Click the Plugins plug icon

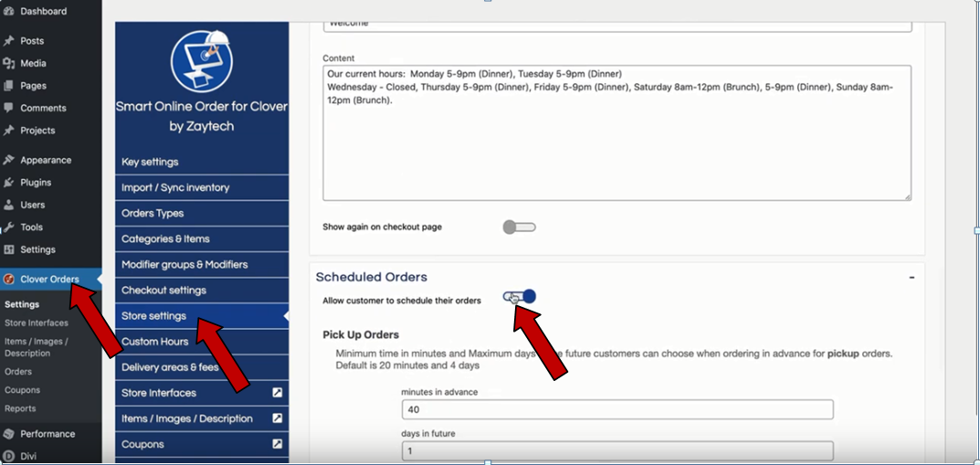9,183
